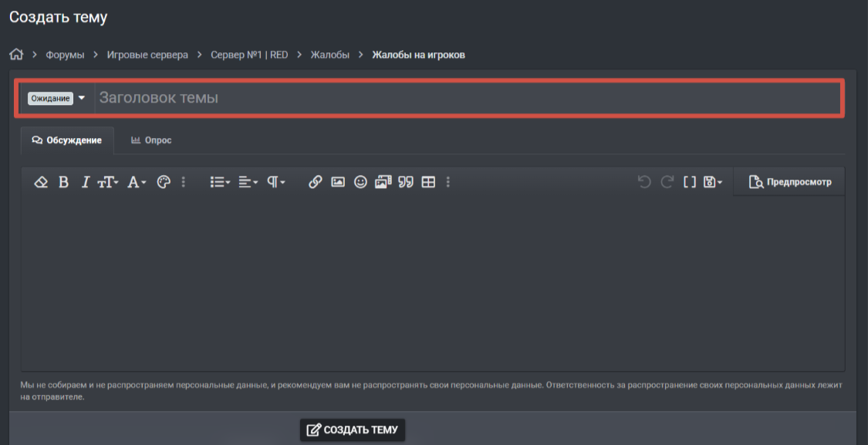This screenshot has width=868, height=445.
Task: Insert a quote block
Action: [406, 182]
